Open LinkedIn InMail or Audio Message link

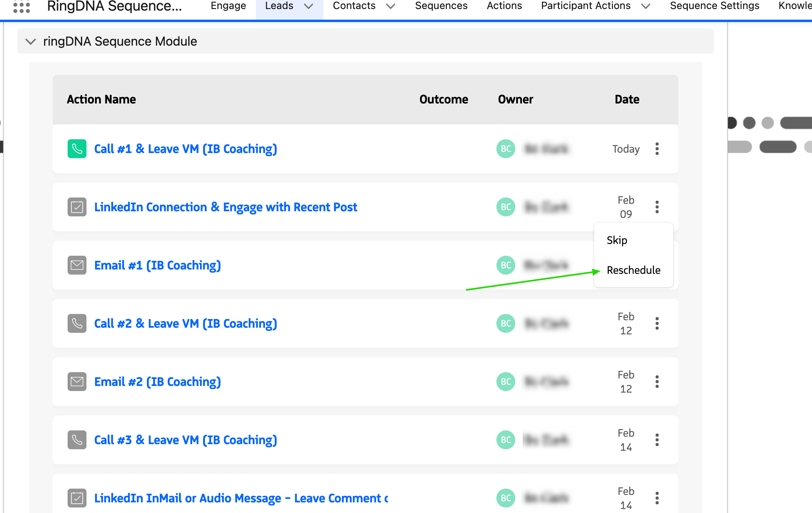click(241, 498)
